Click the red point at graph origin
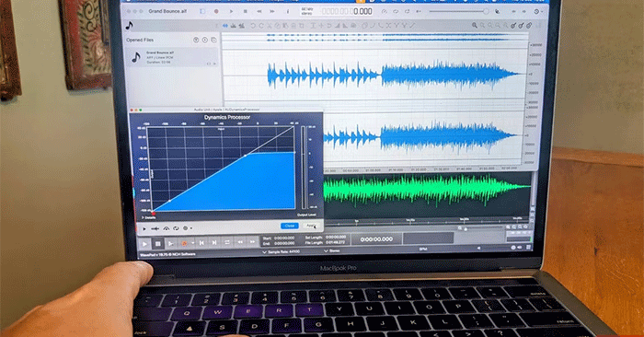644x337 pixels. click(x=154, y=213)
